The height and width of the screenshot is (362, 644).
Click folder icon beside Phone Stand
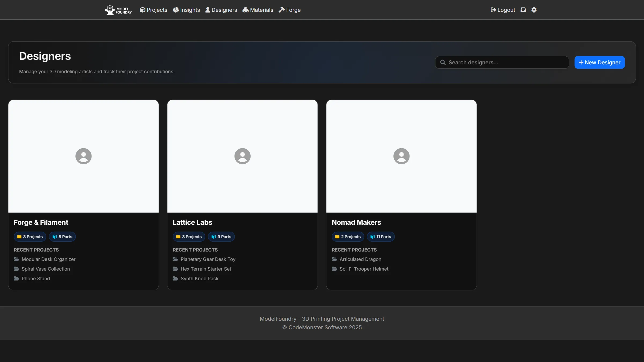(x=16, y=279)
